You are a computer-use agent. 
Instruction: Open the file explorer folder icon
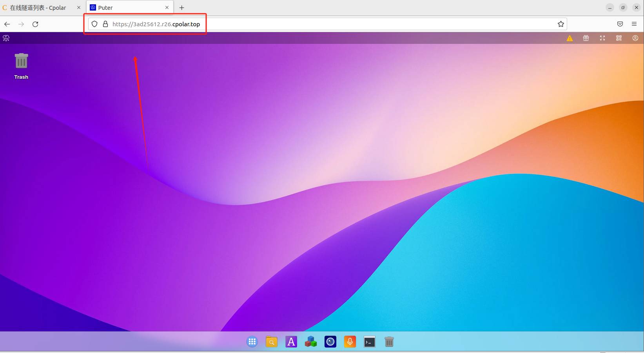tap(272, 342)
